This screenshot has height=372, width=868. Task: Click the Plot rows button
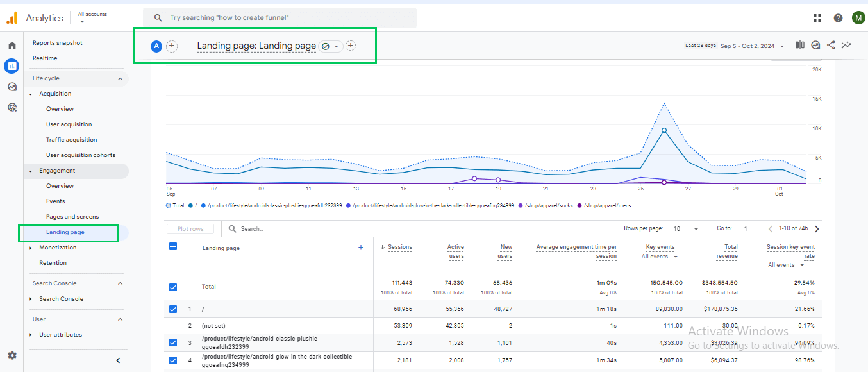190,229
